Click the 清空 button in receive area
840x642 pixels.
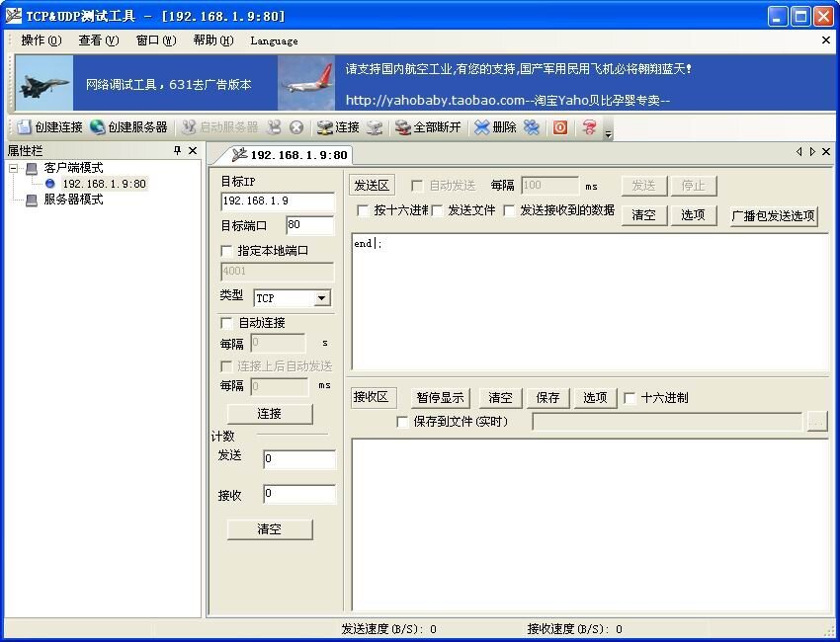[500, 398]
